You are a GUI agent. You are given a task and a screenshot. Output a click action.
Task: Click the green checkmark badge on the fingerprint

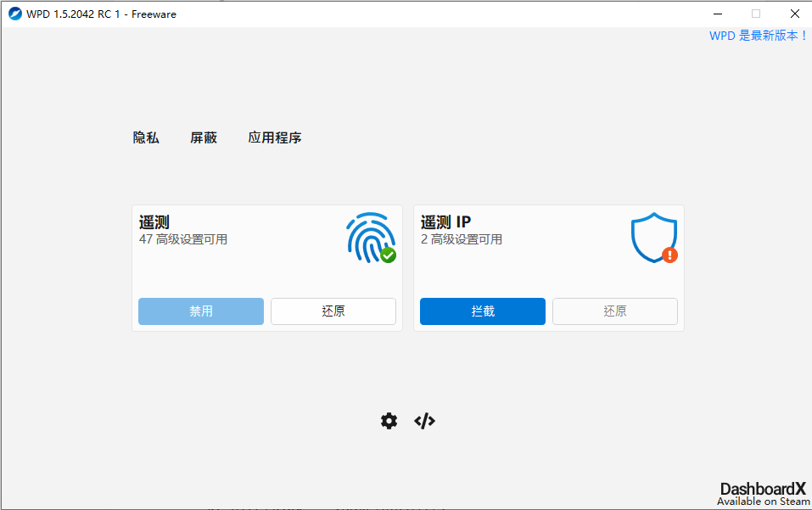[x=388, y=256]
